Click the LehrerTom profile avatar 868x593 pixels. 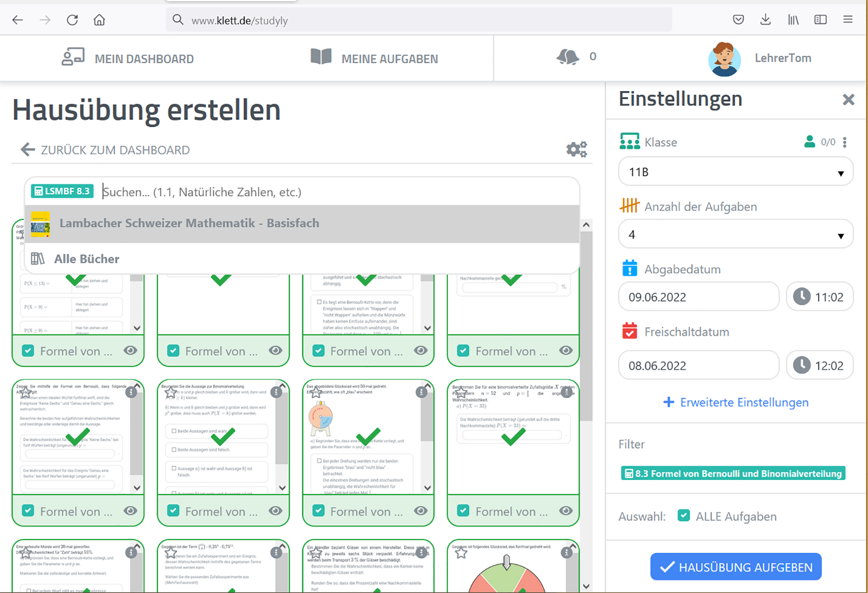[724, 59]
